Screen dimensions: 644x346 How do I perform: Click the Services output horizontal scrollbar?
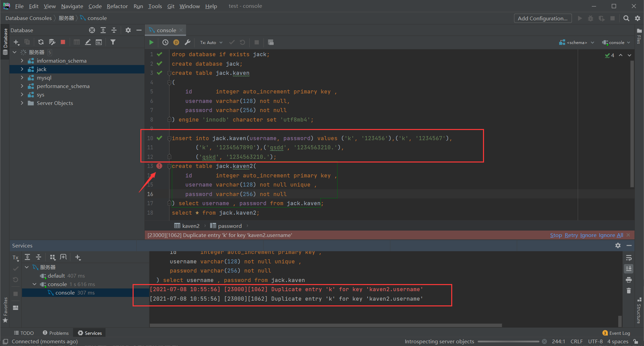[x=326, y=325]
